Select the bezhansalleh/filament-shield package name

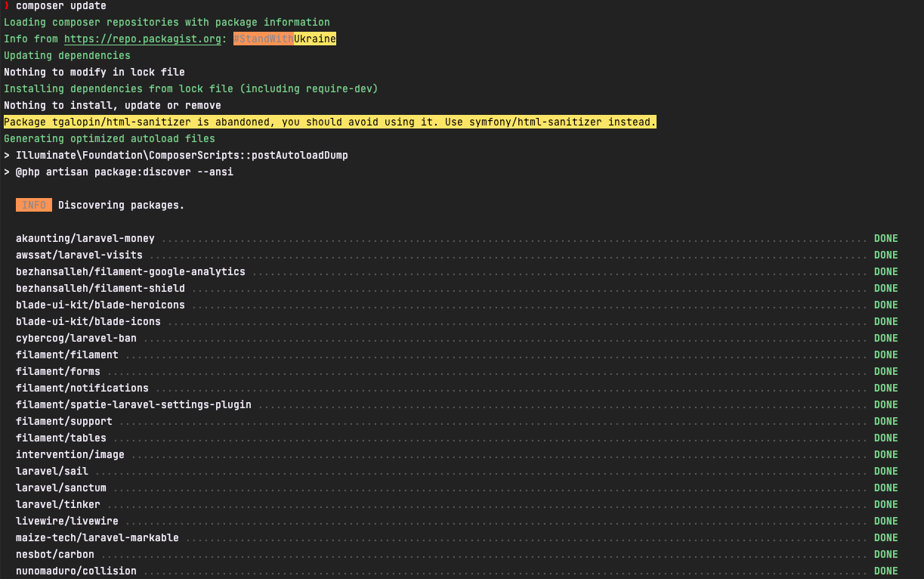tap(100, 288)
